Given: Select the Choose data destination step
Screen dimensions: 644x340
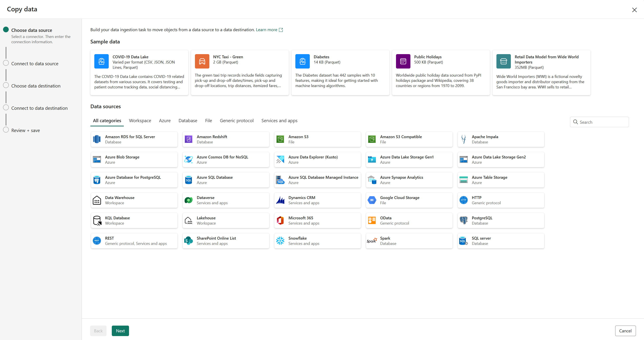Looking at the screenshot, I should pyautogui.click(x=36, y=86).
